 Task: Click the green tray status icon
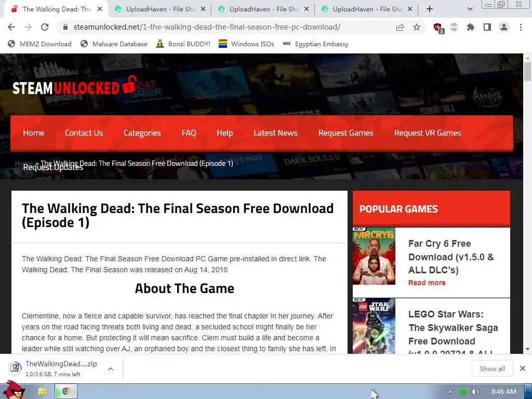pos(463,392)
